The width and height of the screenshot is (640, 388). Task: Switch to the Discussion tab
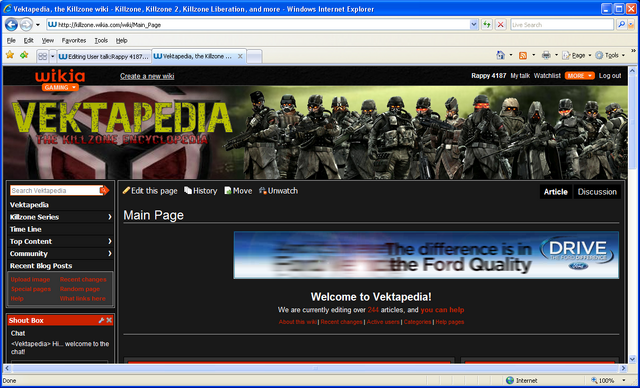597,192
